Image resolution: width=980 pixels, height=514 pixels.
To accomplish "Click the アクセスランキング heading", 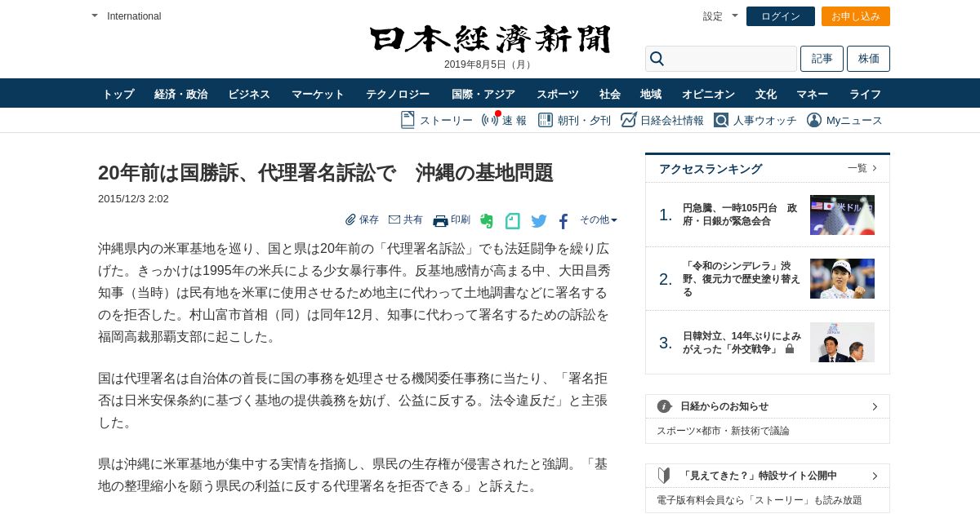I will tap(710, 169).
